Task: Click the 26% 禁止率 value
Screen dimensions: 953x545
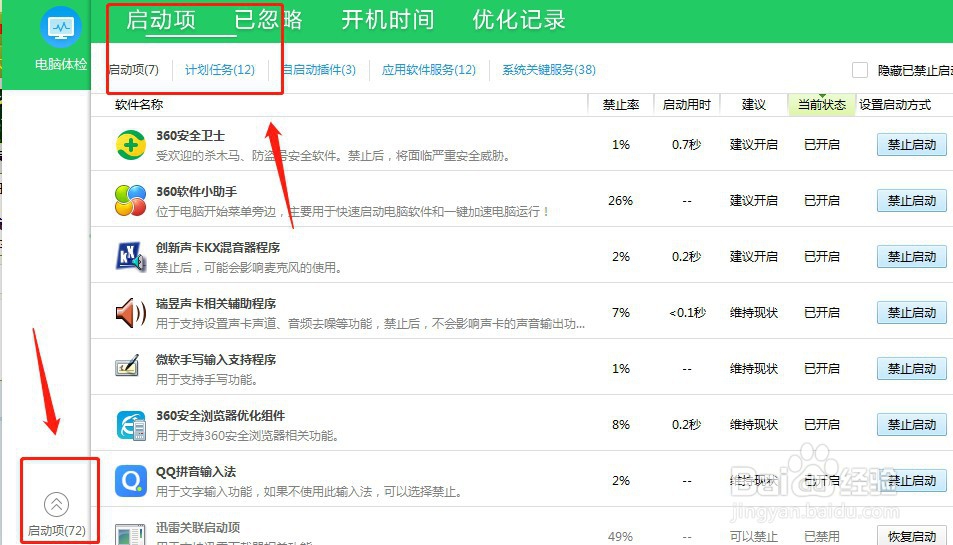Action: tap(621, 201)
